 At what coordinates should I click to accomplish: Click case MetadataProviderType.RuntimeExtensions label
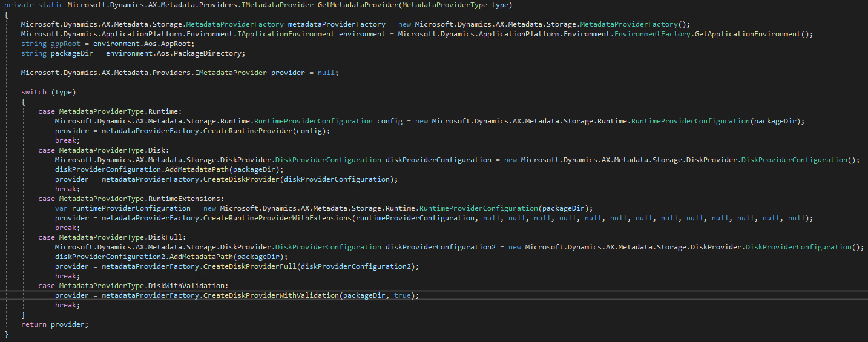(131, 199)
